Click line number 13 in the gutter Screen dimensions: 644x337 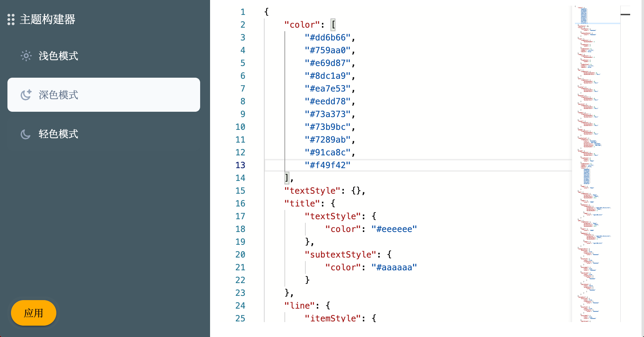pyautogui.click(x=241, y=165)
